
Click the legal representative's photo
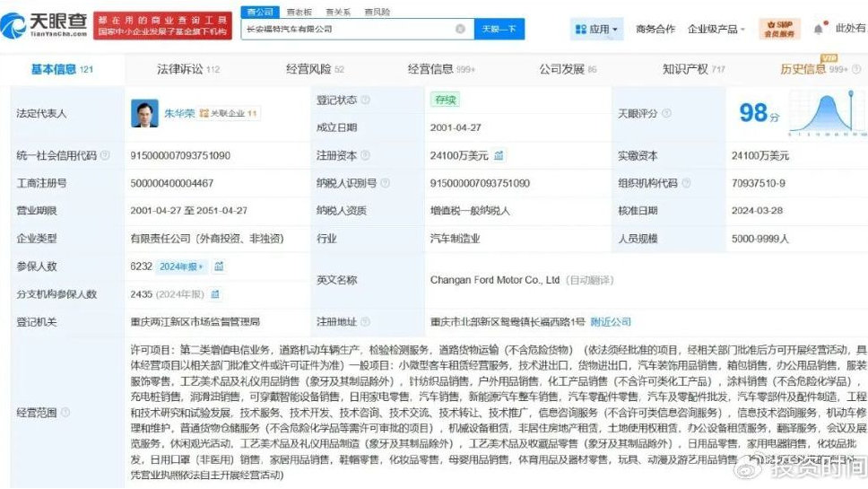tap(144, 113)
